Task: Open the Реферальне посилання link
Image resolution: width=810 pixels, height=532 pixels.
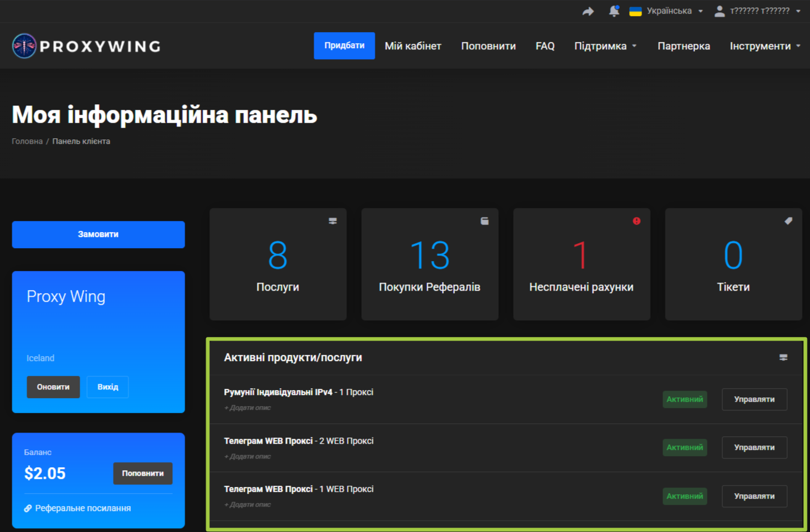Action: coord(83,509)
